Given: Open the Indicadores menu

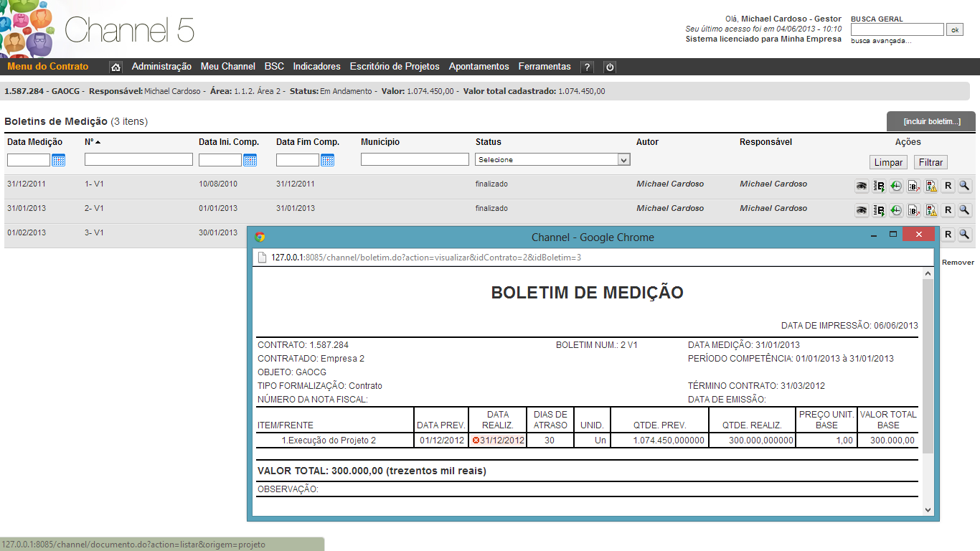Looking at the screenshot, I should tap(317, 67).
